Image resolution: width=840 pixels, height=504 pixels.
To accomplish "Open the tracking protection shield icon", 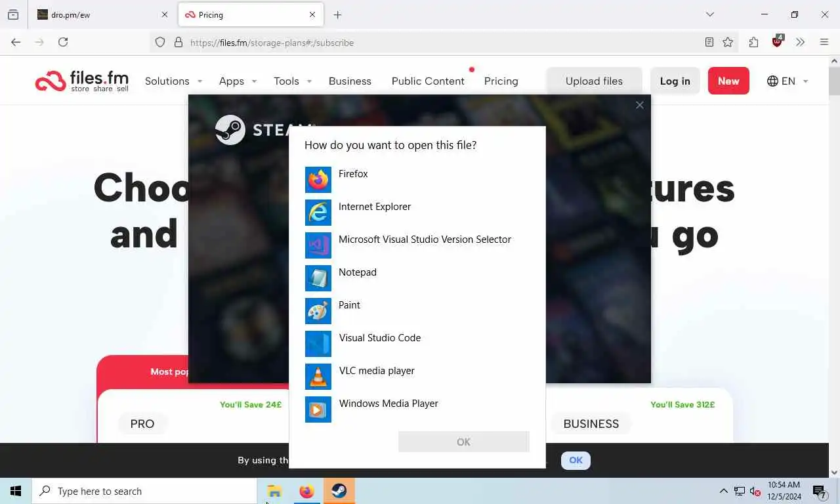I will 160,42.
